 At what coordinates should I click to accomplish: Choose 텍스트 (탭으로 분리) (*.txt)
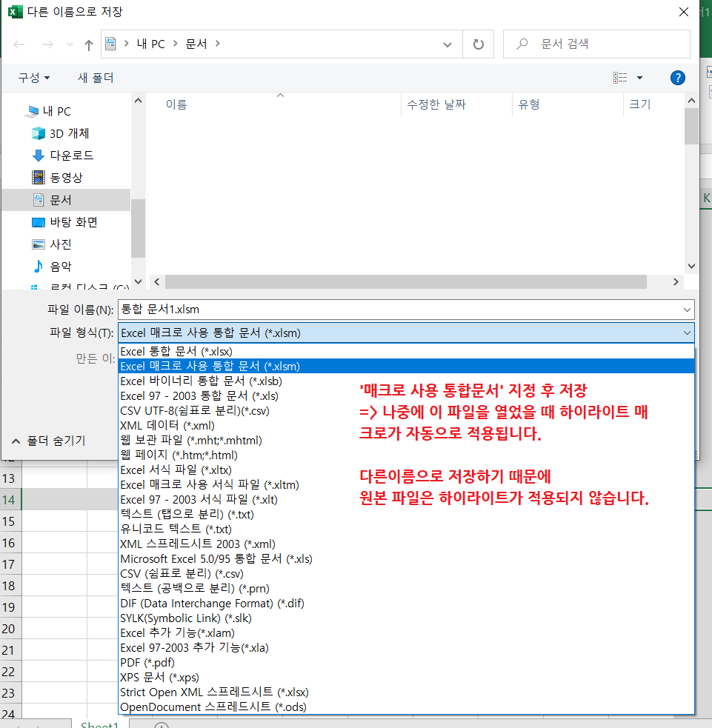click(407, 515)
